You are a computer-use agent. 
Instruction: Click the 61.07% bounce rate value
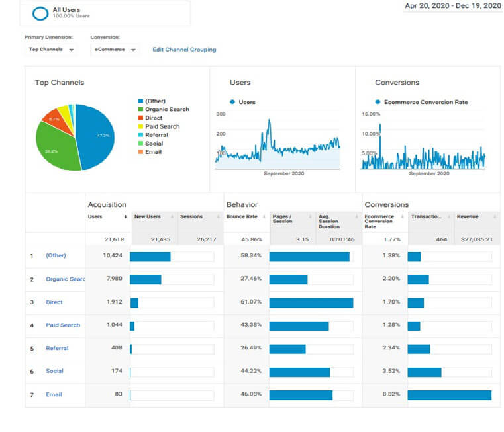click(251, 302)
